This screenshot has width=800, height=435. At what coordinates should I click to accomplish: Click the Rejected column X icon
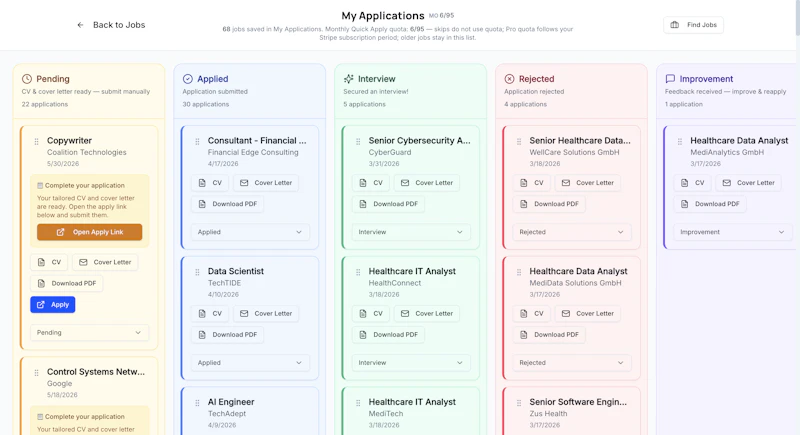point(509,79)
